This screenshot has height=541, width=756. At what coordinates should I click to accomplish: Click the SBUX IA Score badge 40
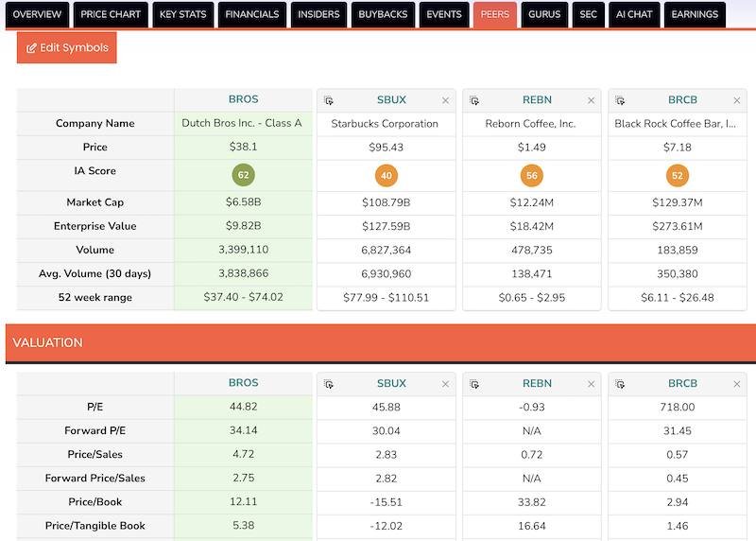click(x=387, y=176)
